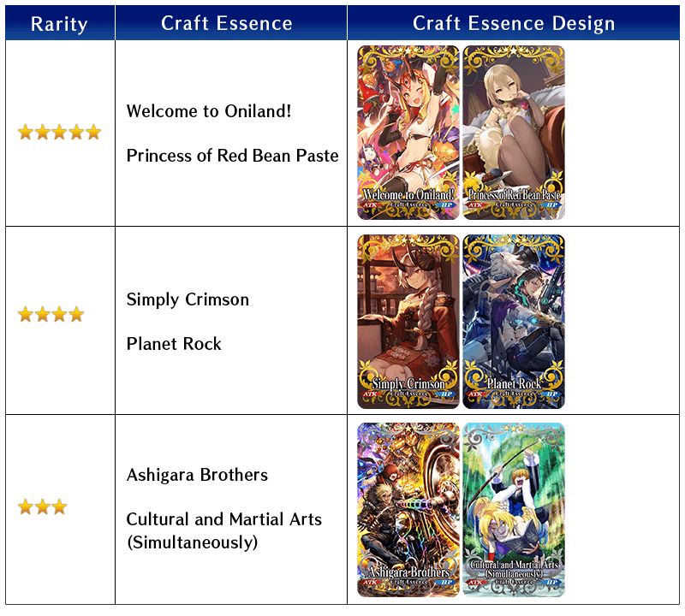
Task: Click the Craft Essence Design header
Action: [x=513, y=23]
